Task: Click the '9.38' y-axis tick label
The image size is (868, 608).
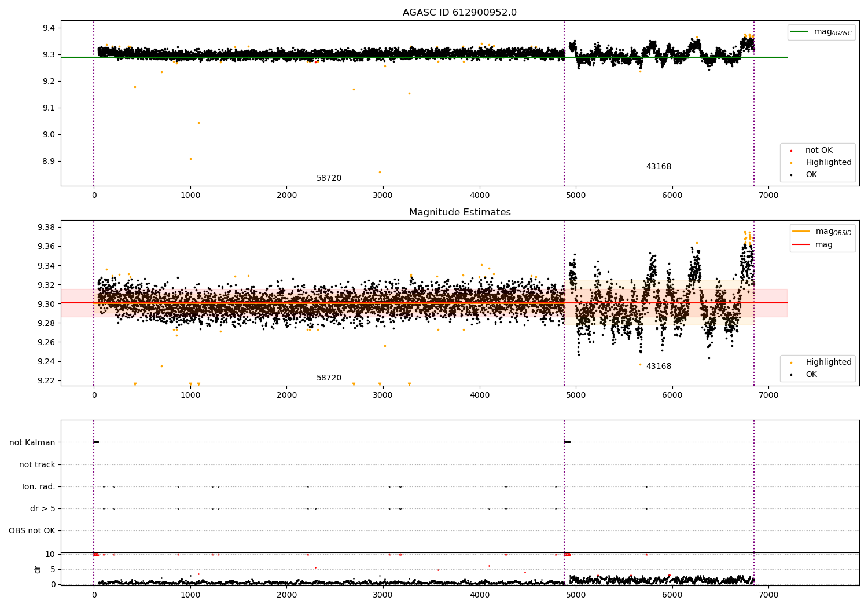Action: pyautogui.click(x=46, y=227)
